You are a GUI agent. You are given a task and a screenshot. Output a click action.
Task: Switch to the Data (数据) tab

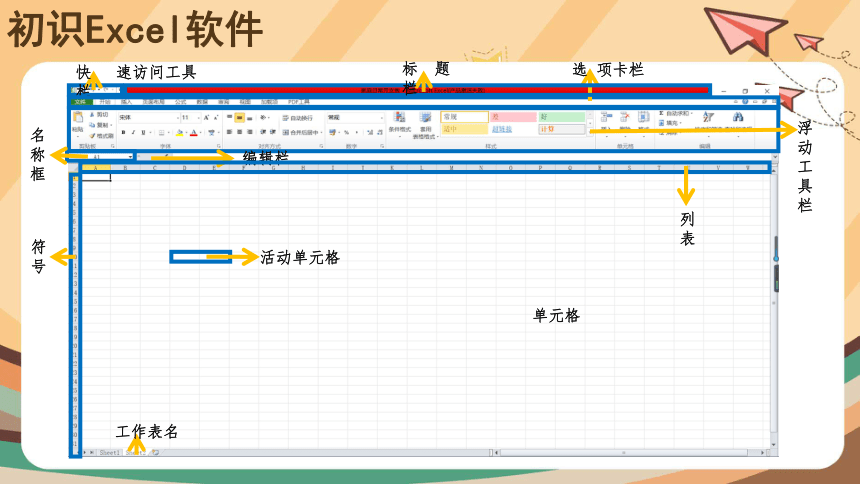click(202, 102)
